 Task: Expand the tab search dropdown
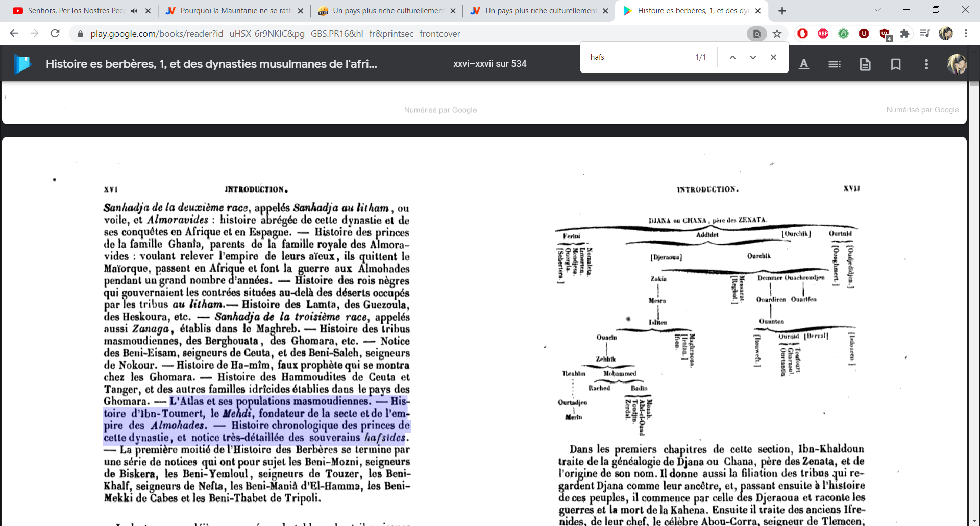(877, 10)
